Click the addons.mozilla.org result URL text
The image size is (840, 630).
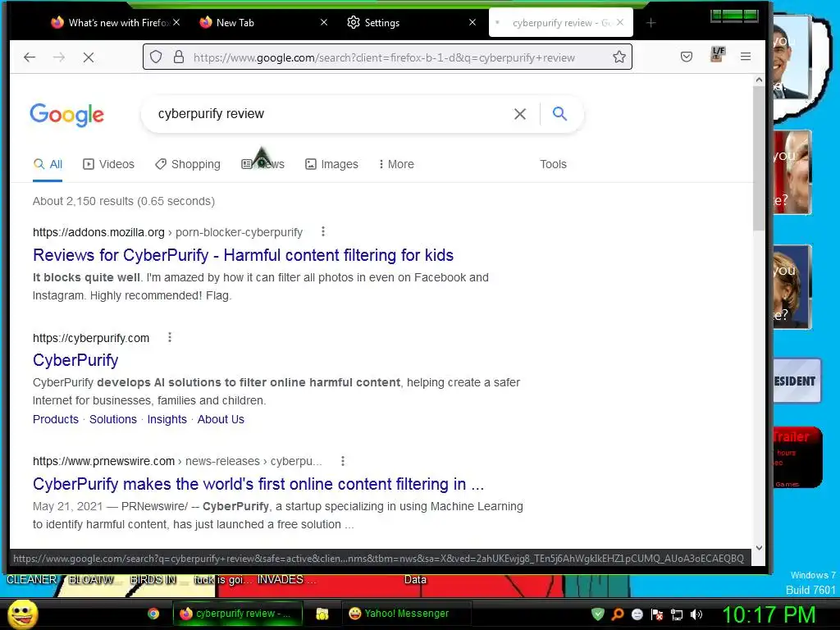167,232
